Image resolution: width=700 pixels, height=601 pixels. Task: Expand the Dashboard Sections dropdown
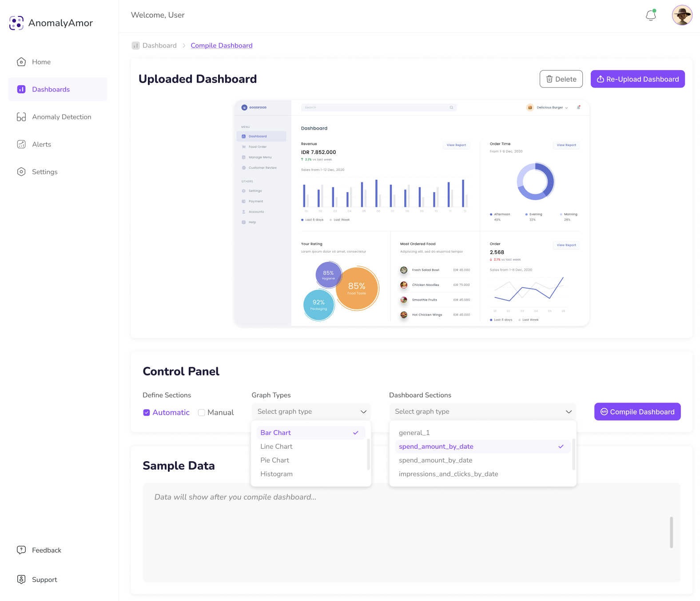tap(482, 412)
